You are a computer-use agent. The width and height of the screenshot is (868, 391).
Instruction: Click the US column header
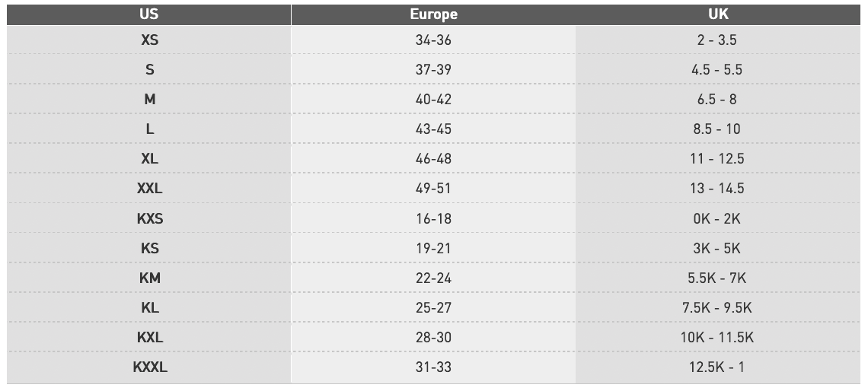point(149,14)
